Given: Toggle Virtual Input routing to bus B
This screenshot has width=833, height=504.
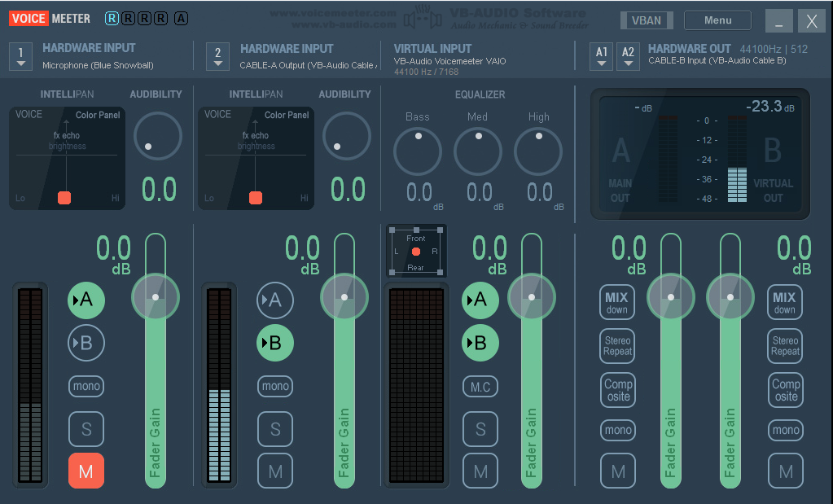Looking at the screenshot, I should (480, 343).
